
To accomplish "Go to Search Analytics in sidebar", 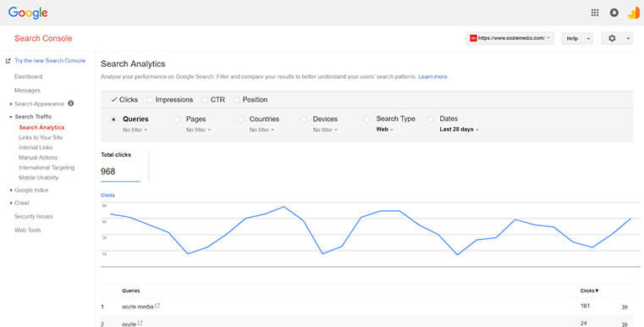I will point(41,128).
